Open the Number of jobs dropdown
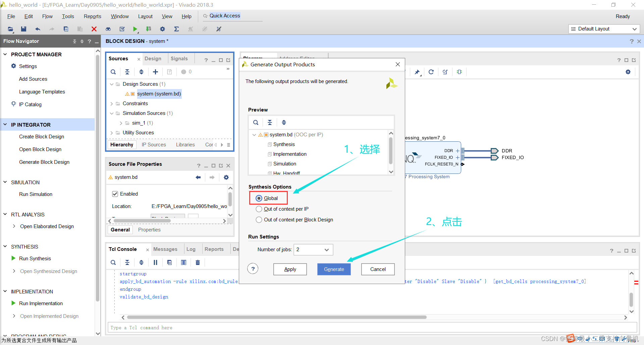644x345 pixels. point(313,250)
